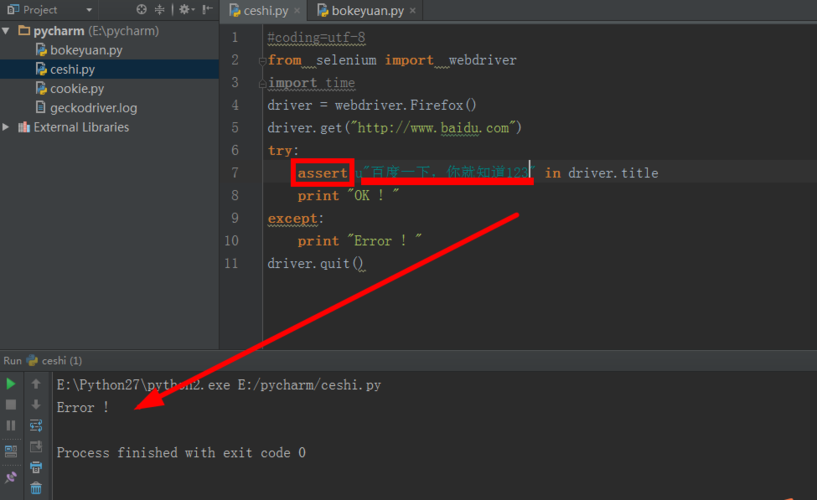The image size is (817, 500).
Task: Collapse the pycharm root folder
Action: point(6,31)
